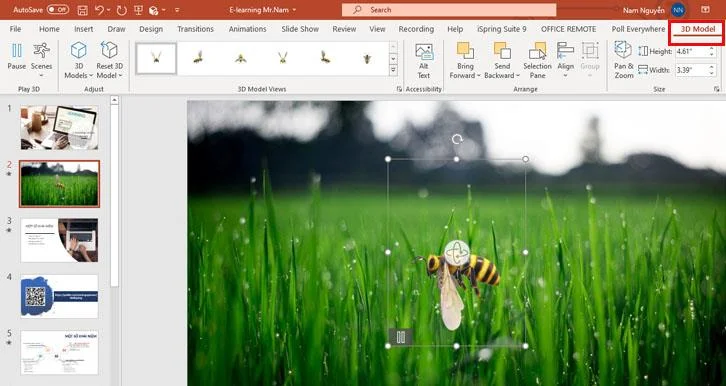Screen dimensions: 726x386
Task: Switch to the Insert tab
Action: [x=84, y=29]
